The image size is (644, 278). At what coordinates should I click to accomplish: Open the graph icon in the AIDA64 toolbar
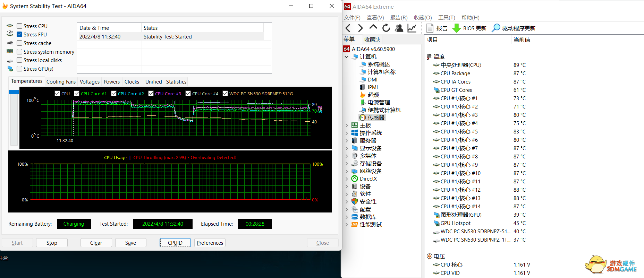pos(412,28)
